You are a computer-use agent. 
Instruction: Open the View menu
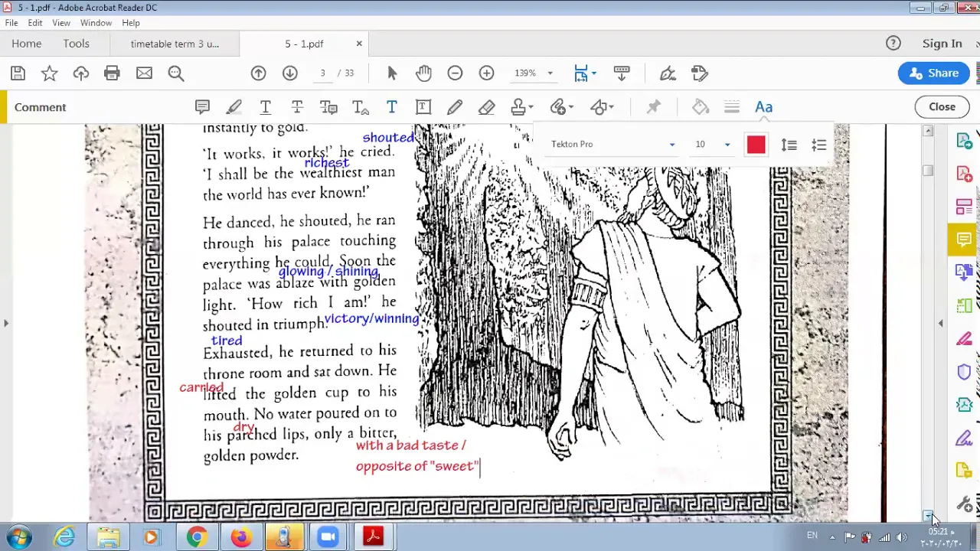click(x=61, y=23)
